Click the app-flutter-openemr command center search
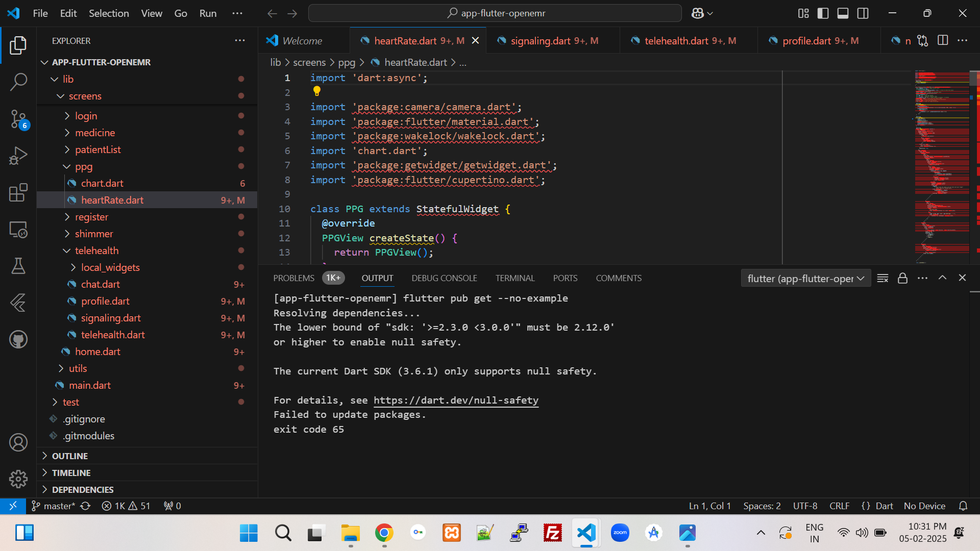Image resolution: width=980 pixels, height=551 pixels. 495,13
